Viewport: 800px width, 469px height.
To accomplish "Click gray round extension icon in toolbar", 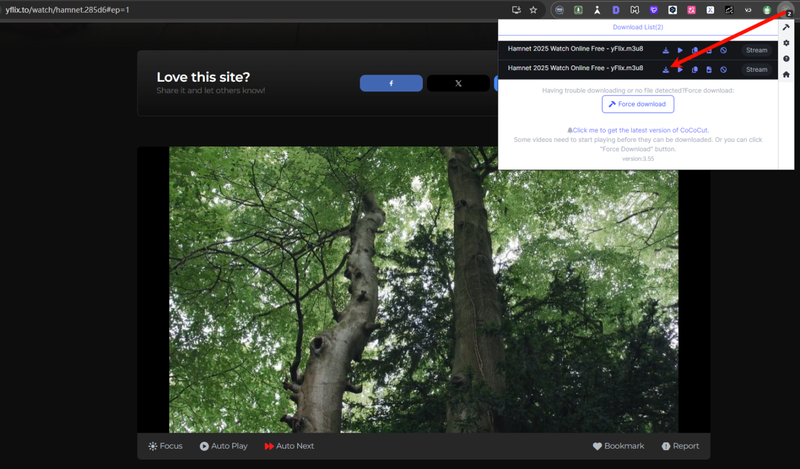I will (x=560, y=10).
